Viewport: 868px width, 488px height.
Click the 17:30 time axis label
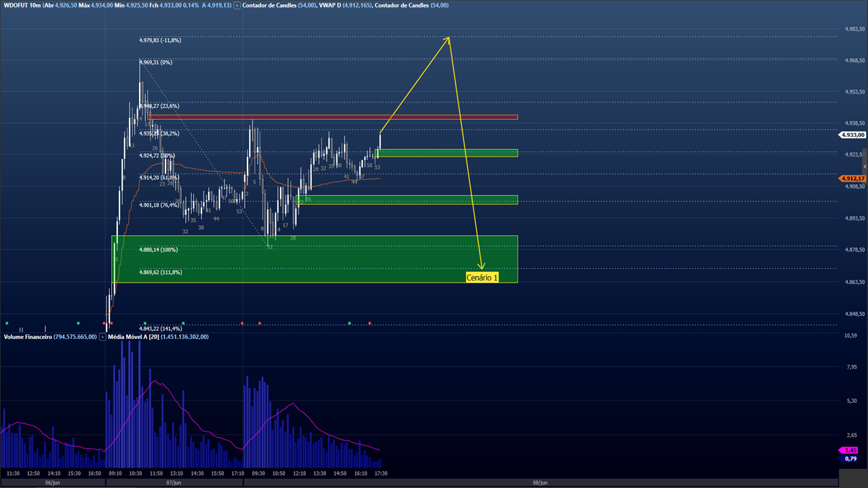point(380,473)
